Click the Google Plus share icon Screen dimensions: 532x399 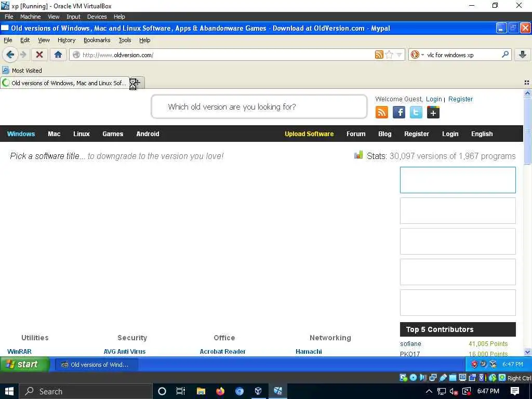(433, 112)
